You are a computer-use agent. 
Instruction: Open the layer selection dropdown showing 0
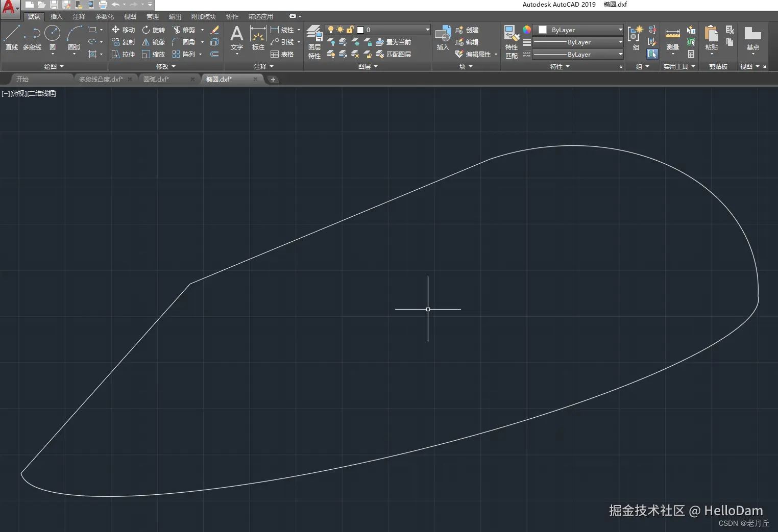[378, 30]
